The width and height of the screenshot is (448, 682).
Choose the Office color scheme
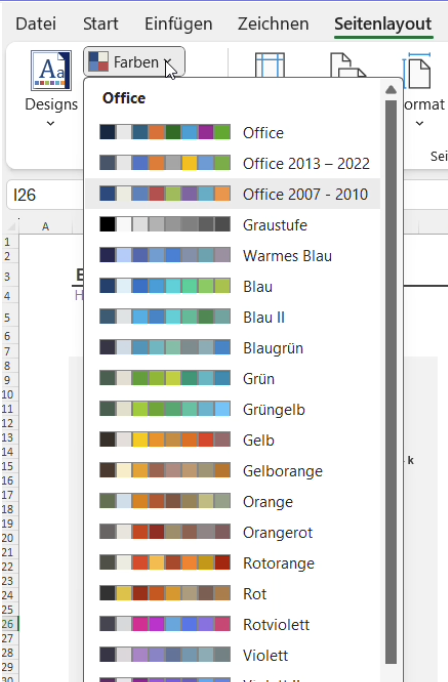click(233, 133)
